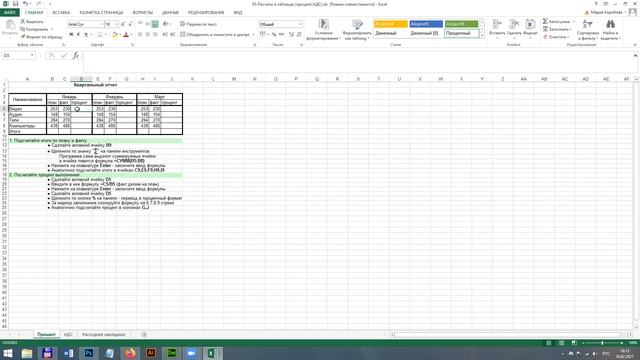Toggle Align Right for cell text

click(x=155, y=35)
